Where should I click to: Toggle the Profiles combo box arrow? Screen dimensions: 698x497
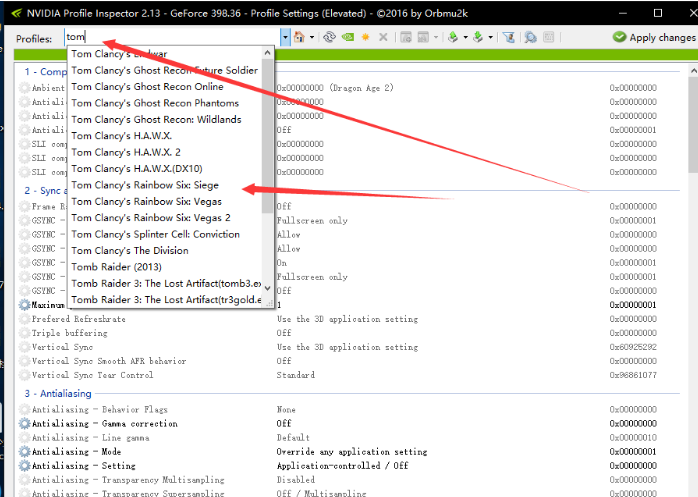(x=285, y=37)
